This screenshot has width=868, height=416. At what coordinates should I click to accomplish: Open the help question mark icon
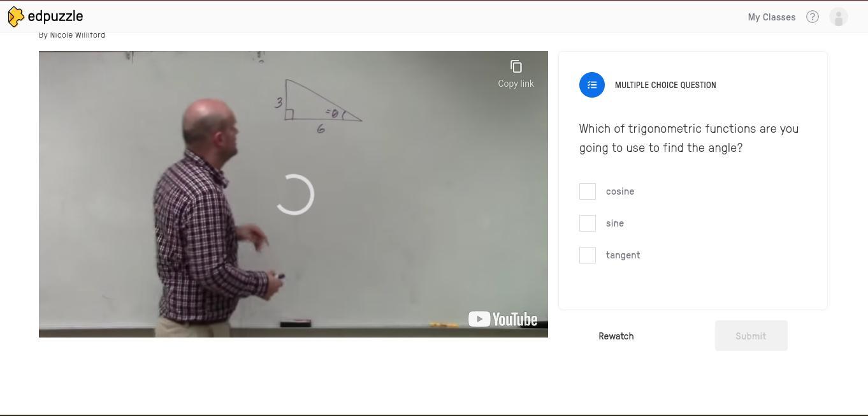[813, 17]
